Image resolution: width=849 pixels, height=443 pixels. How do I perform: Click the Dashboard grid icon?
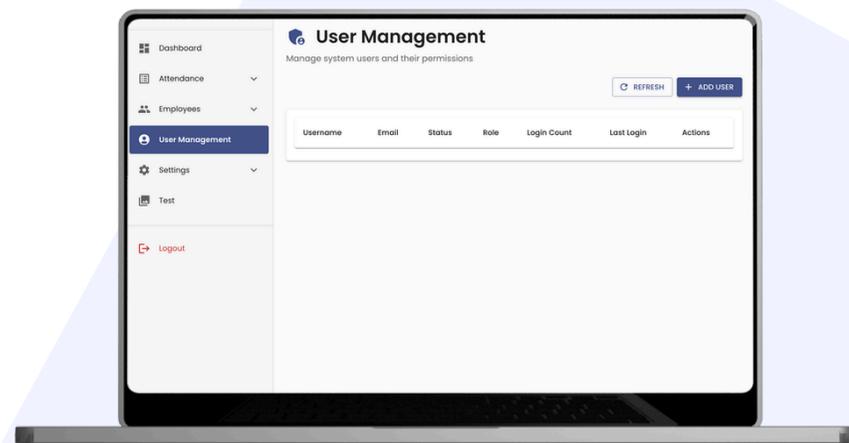pos(144,48)
